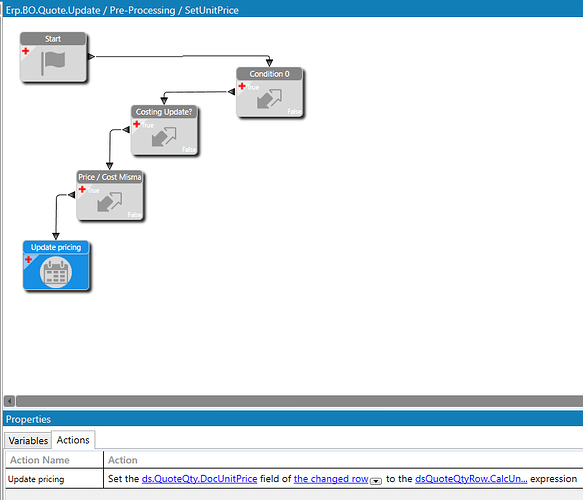Open the changed row dropdown arrow
Image resolution: width=583 pixels, height=500 pixels.
(376, 481)
